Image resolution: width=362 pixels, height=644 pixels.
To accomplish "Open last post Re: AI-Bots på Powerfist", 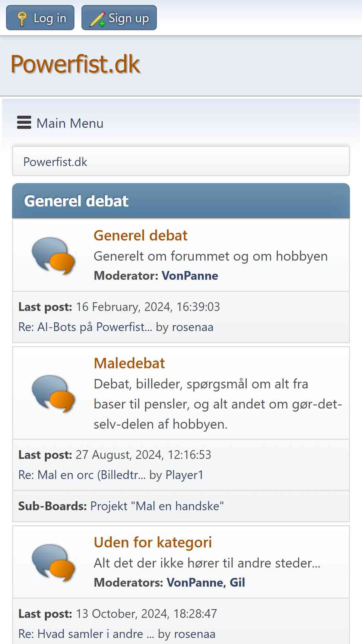I will [85, 327].
